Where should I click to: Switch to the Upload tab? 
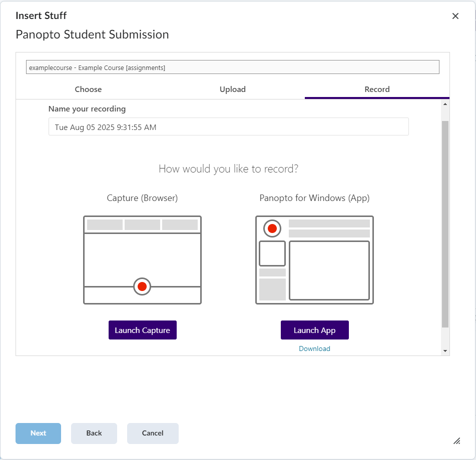[233, 89]
